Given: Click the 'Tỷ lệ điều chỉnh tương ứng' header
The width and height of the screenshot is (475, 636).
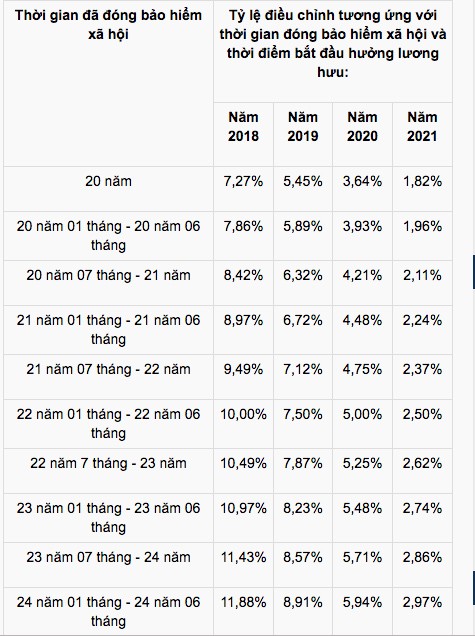Looking at the screenshot, I should [x=333, y=44].
